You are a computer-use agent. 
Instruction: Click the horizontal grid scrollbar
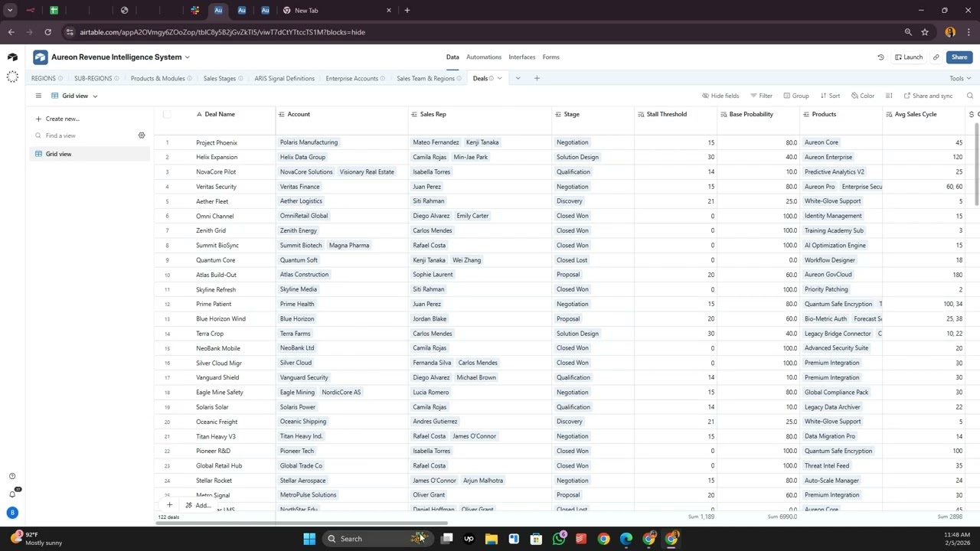click(x=302, y=523)
